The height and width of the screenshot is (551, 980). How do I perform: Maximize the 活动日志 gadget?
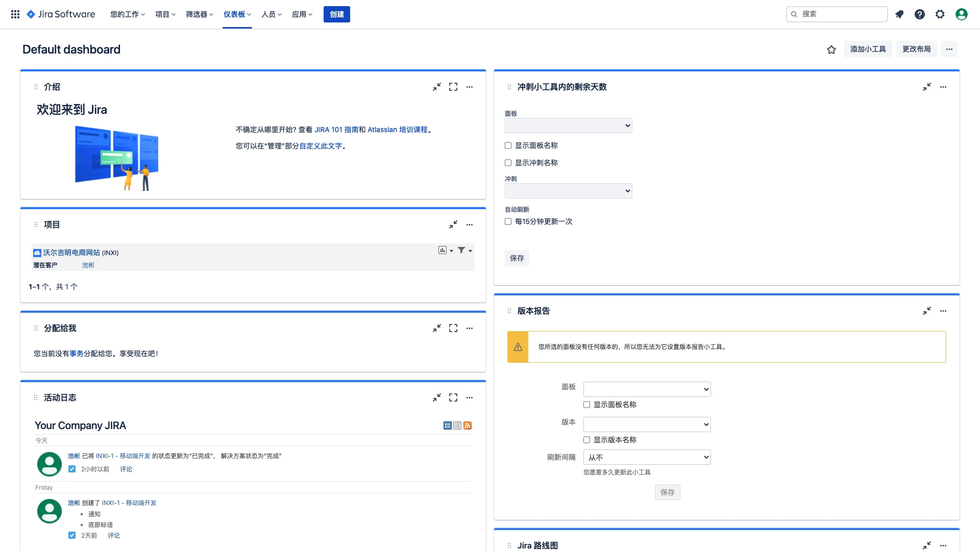(x=453, y=398)
